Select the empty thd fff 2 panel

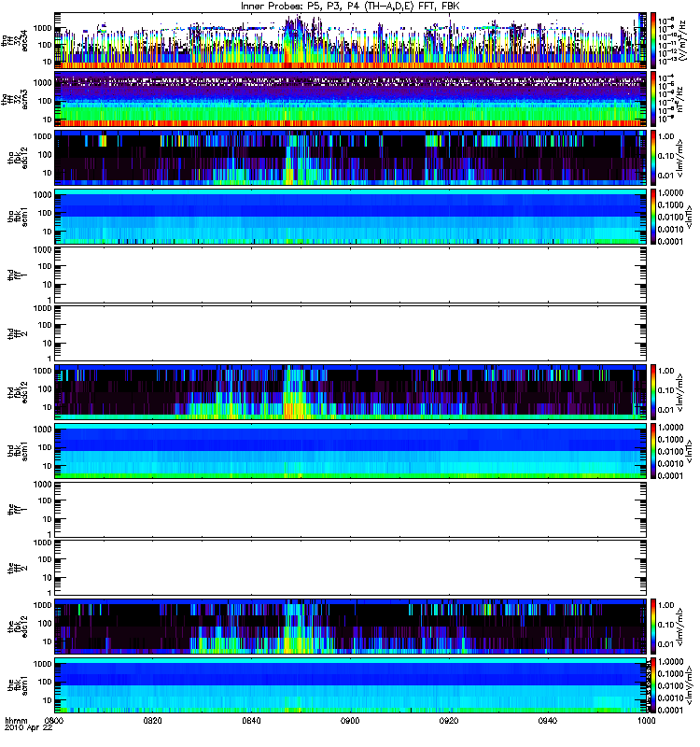pyautogui.click(x=351, y=333)
